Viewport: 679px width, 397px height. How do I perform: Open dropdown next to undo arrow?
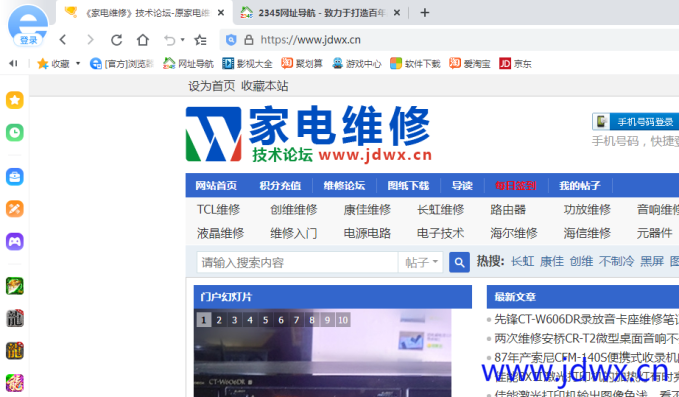tap(183, 39)
